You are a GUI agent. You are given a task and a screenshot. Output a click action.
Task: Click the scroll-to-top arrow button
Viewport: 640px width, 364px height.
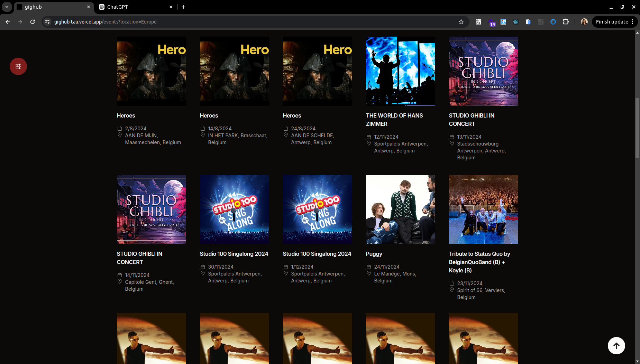616,346
